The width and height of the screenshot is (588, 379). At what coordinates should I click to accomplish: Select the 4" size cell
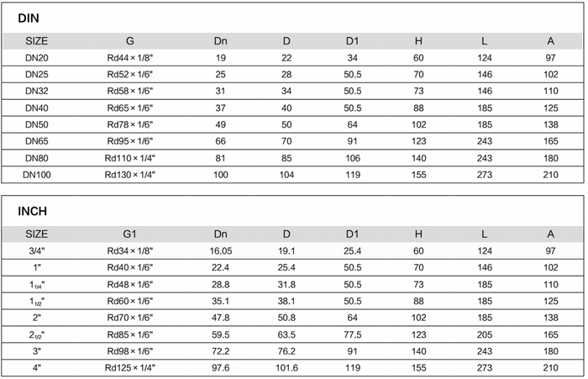coord(37,367)
